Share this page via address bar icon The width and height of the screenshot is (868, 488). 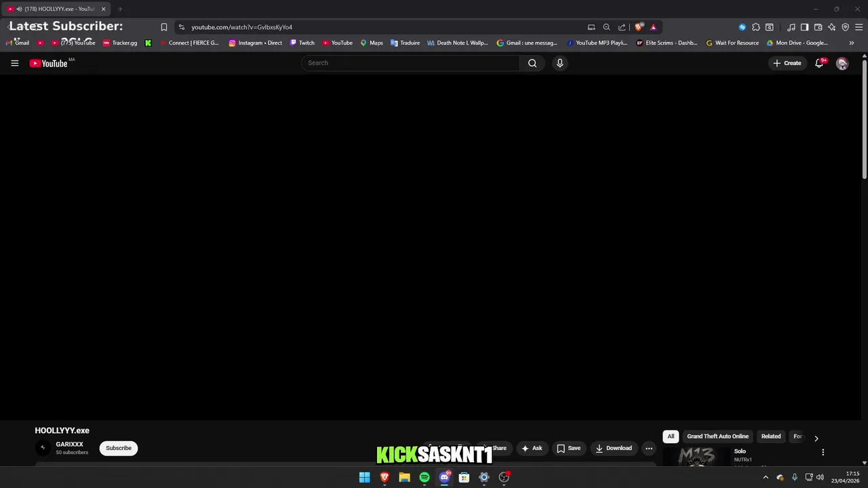point(622,27)
